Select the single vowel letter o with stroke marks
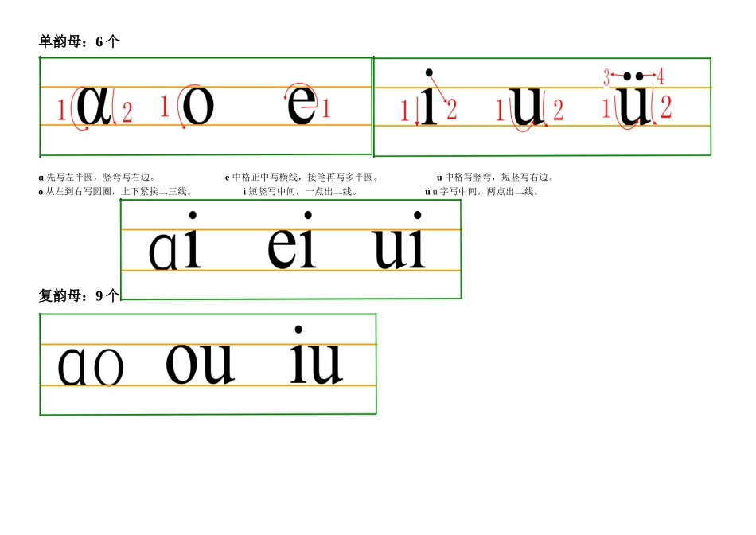The image size is (756, 535). (198, 106)
